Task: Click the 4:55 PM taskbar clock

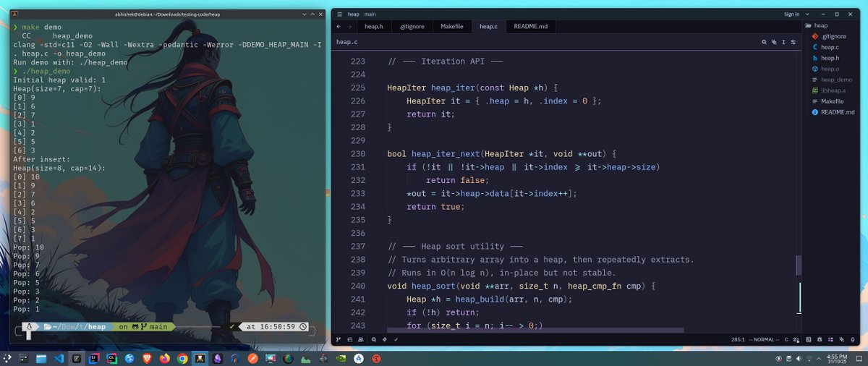Action: pos(836,359)
